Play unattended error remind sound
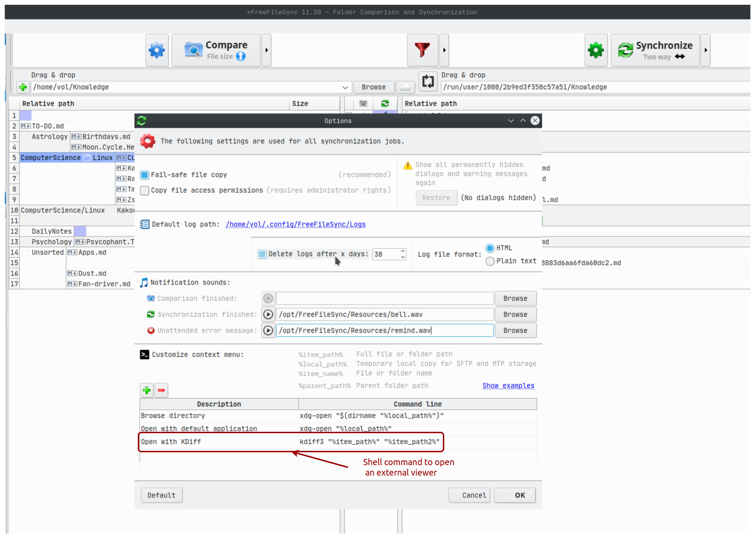Screen dimensions: 756x539 pos(268,331)
